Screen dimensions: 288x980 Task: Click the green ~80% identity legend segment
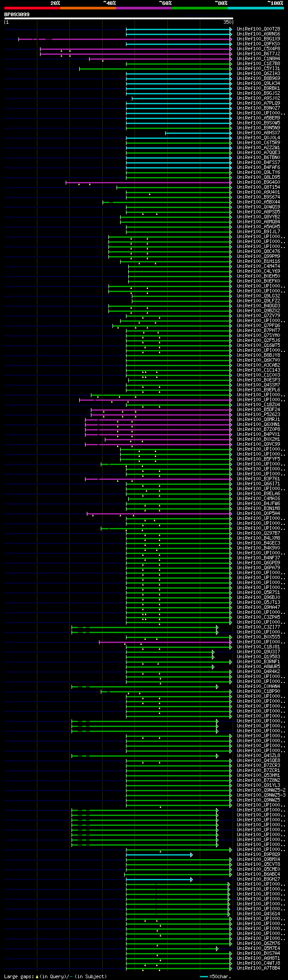pyautogui.click(x=200, y=8)
